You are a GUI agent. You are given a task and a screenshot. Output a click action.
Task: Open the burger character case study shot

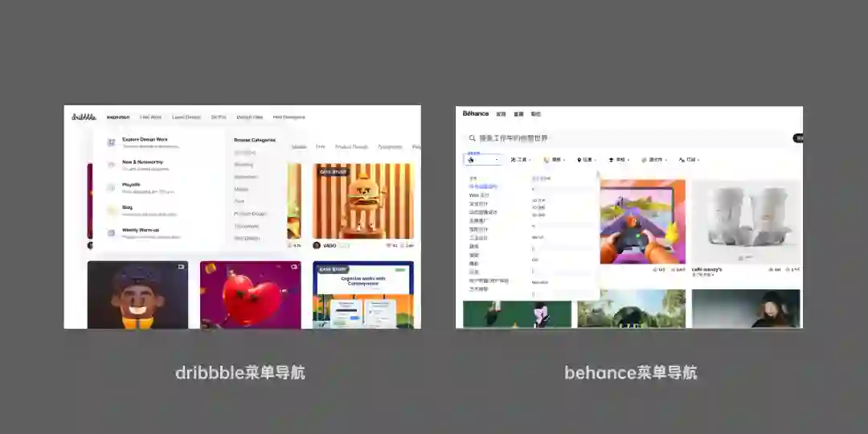tap(363, 201)
